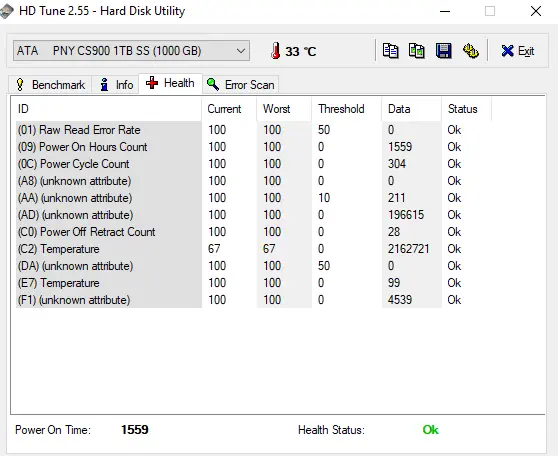This screenshot has height=456, width=558.
Task: Open the Error Scan tab
Action: click(241, 85)
